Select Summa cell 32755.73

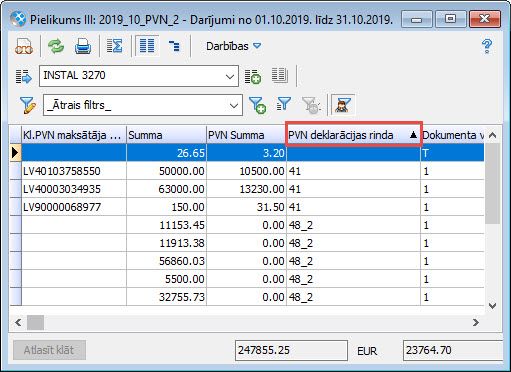tap(166, 297)
